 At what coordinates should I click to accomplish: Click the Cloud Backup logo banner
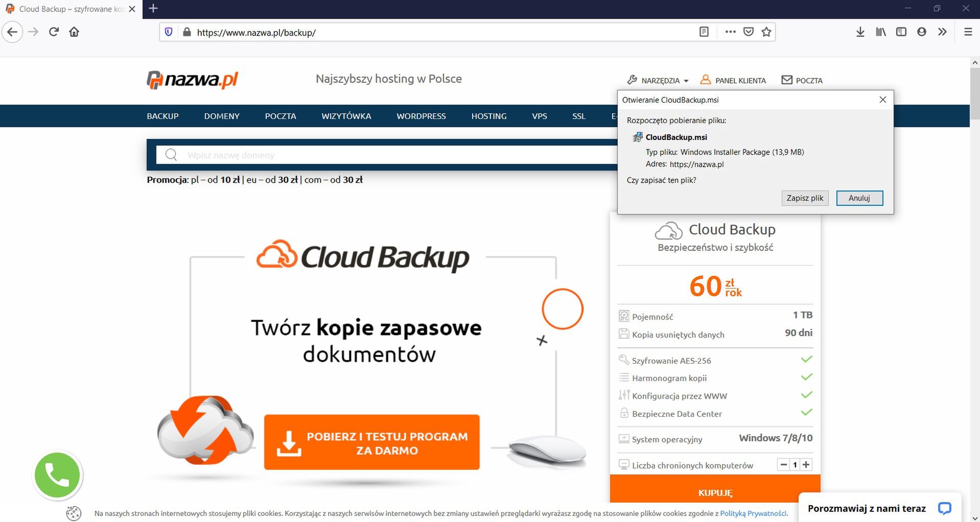click(x=362, y=256)
